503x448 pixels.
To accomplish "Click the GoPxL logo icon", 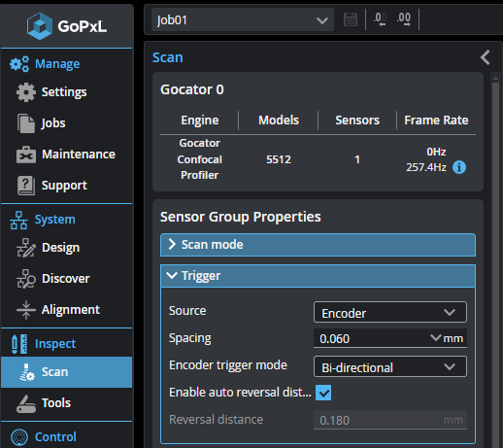I will [x=40, y=26].
